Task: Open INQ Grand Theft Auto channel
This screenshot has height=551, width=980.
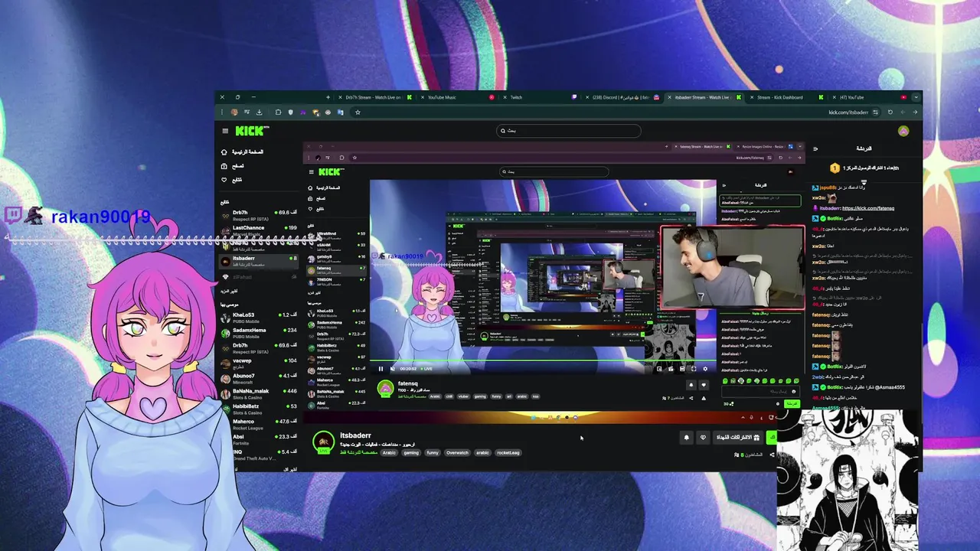Action: coord(260,455)
